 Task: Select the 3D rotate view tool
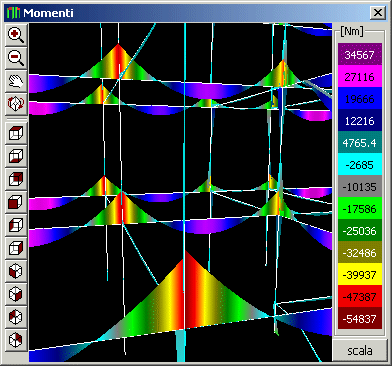[16, 104]
